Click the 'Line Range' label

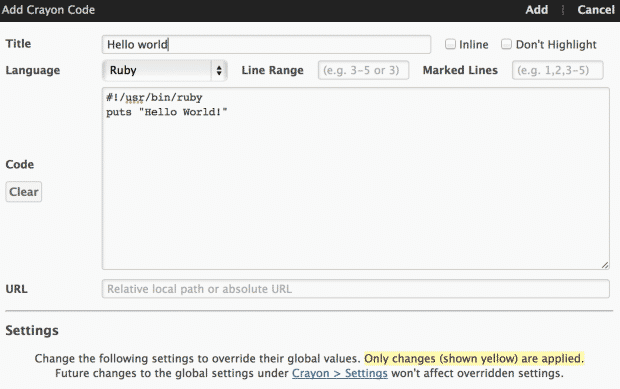click(x=272, y=70)
